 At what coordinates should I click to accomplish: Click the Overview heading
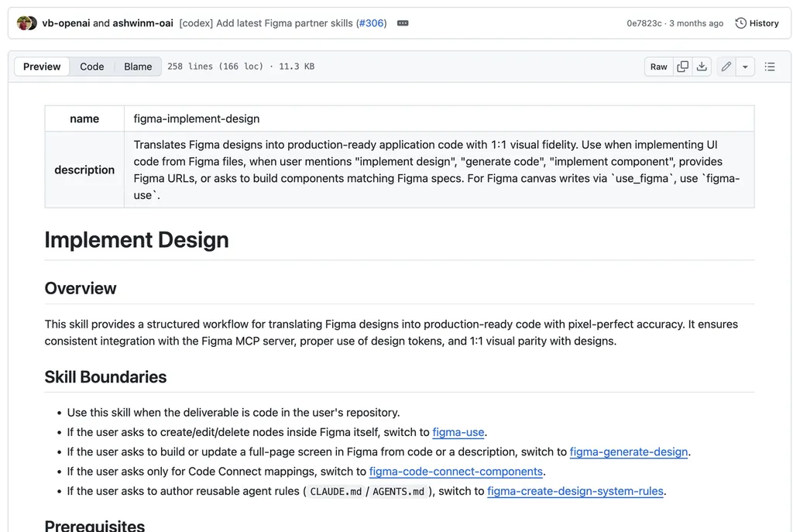pos(81,288)
